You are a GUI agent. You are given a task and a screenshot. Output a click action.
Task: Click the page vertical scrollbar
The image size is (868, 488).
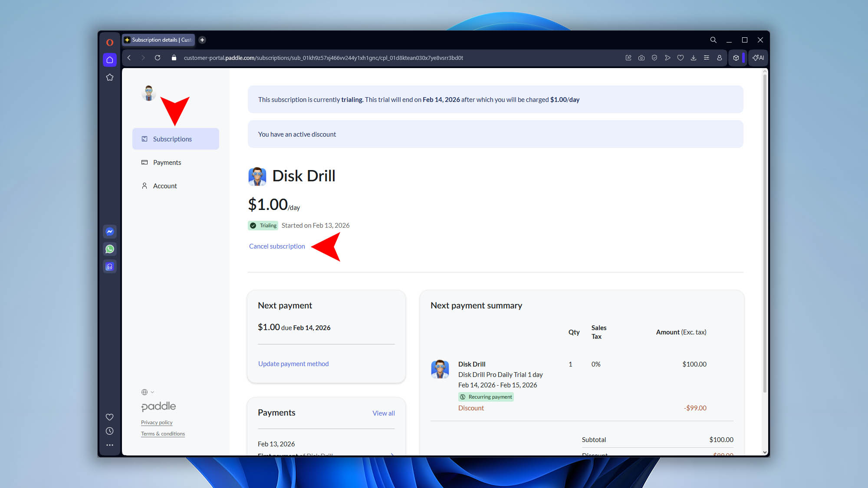point(765,234)
